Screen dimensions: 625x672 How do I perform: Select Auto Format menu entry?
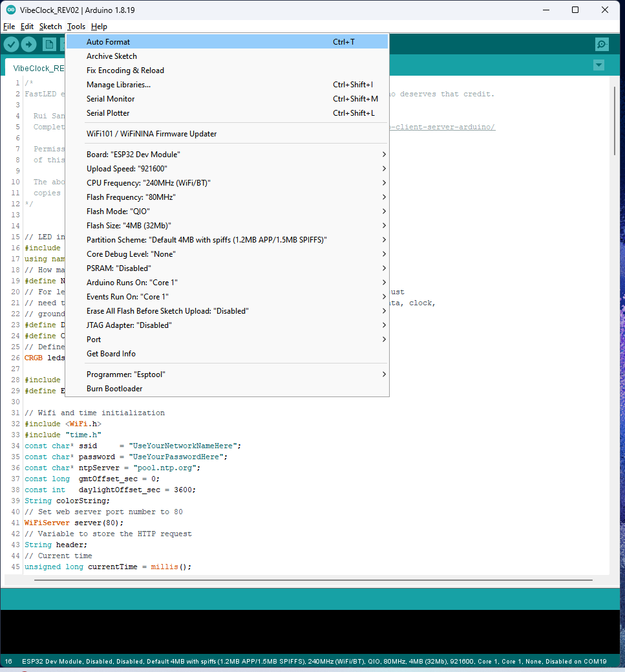pos(227,42)
